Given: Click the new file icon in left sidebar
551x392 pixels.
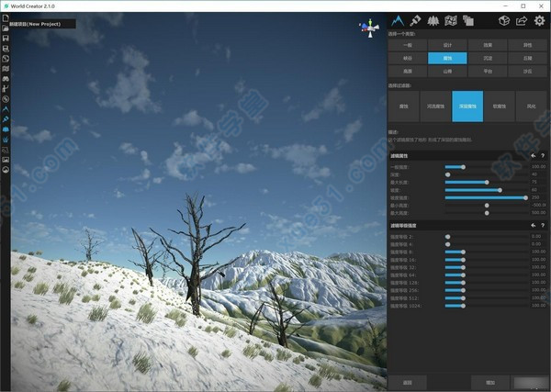Looking at the screenshot, I should [6, 17].
